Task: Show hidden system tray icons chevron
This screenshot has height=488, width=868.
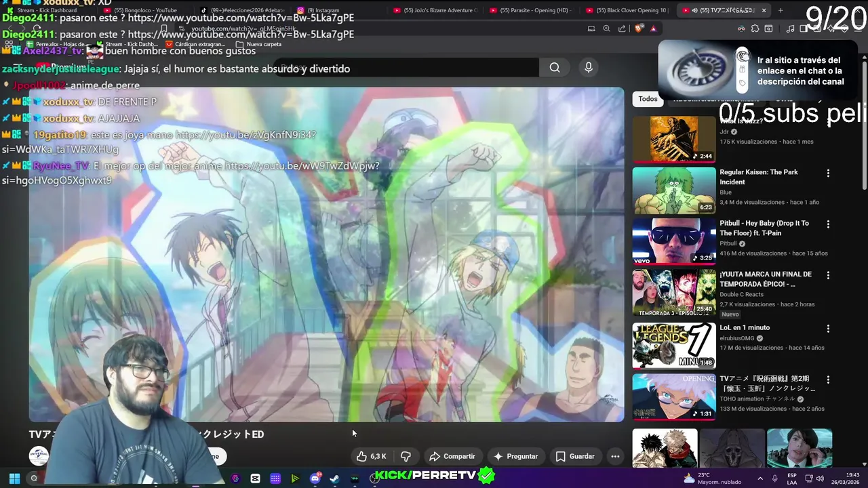Action: [759, 479]
